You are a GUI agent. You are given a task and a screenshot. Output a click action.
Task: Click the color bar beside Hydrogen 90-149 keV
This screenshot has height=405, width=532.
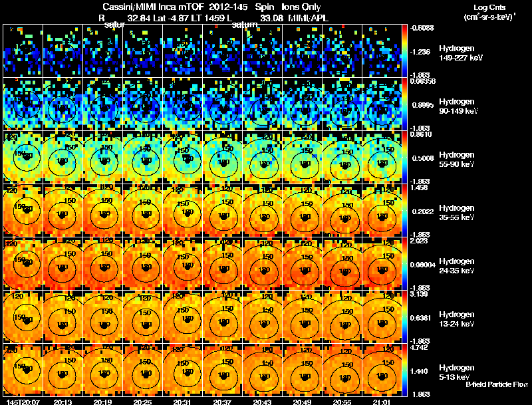pos(404,104)
